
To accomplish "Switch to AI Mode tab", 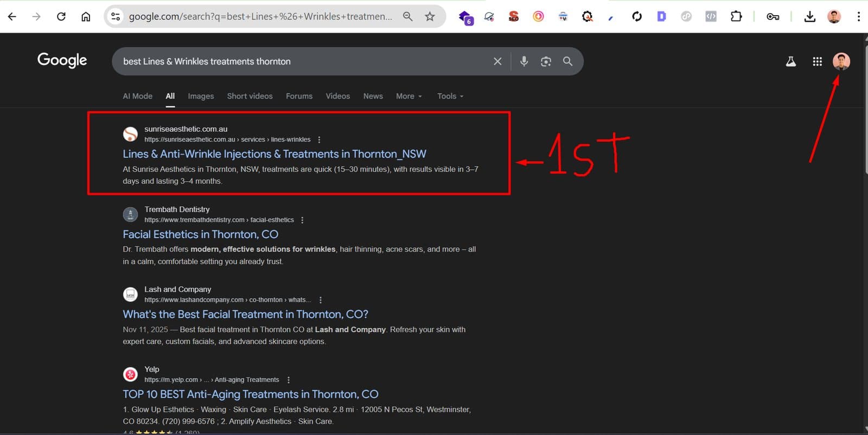I will [138, 96].
